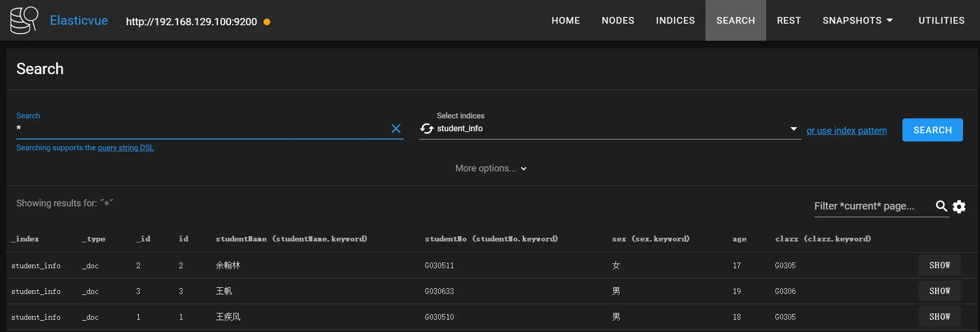Open the query string DSL link
980x332 pixels.
point(125,148)
